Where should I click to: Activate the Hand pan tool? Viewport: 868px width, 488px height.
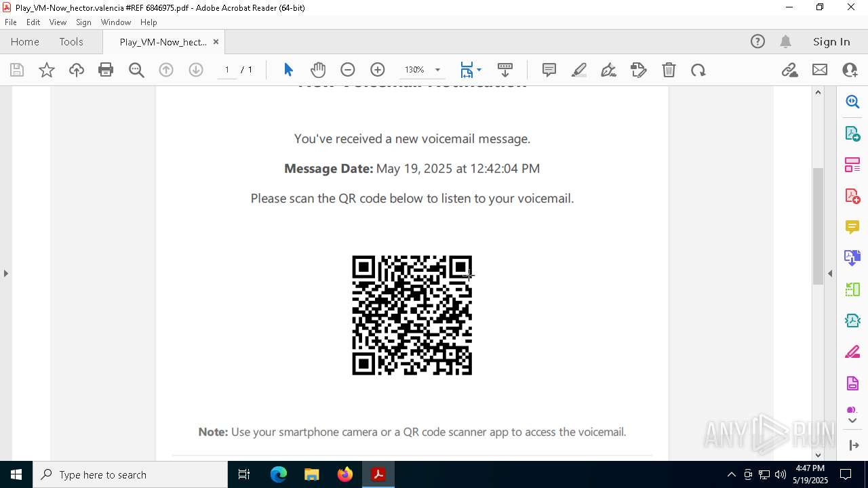pyautogui.click(x=318, y=70)
